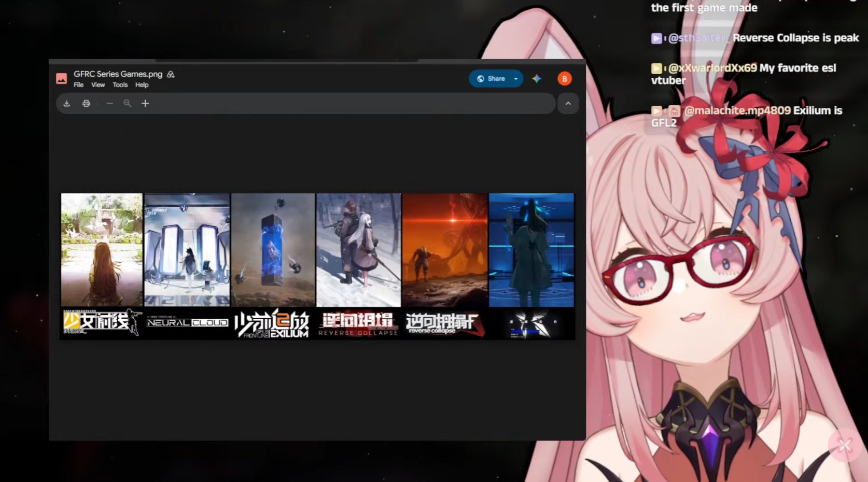Image resolution: width=868 pixels, height=482 pixels.
Task: Open the Tools menu
Action: 120,85
